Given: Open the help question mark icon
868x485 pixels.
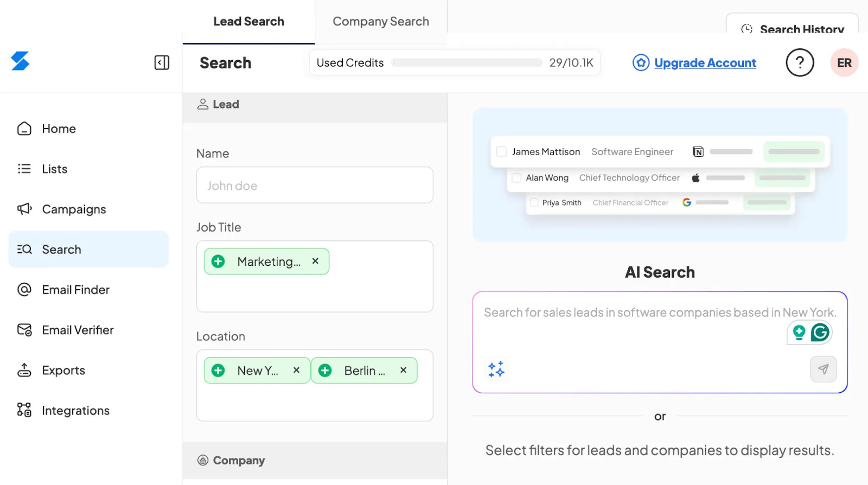Looking at the screenshot, I should tap(800, 63).
